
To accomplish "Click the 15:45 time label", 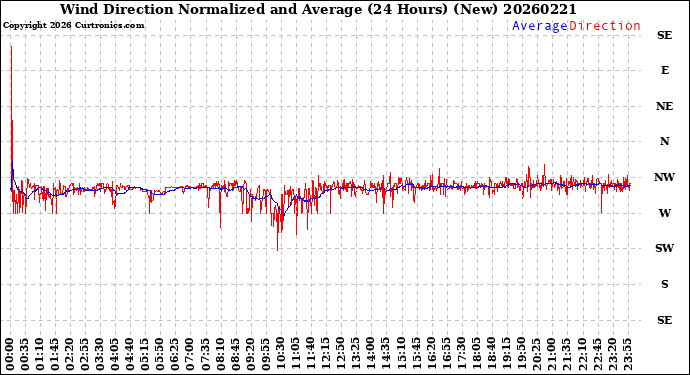I will tap(416, 355).
